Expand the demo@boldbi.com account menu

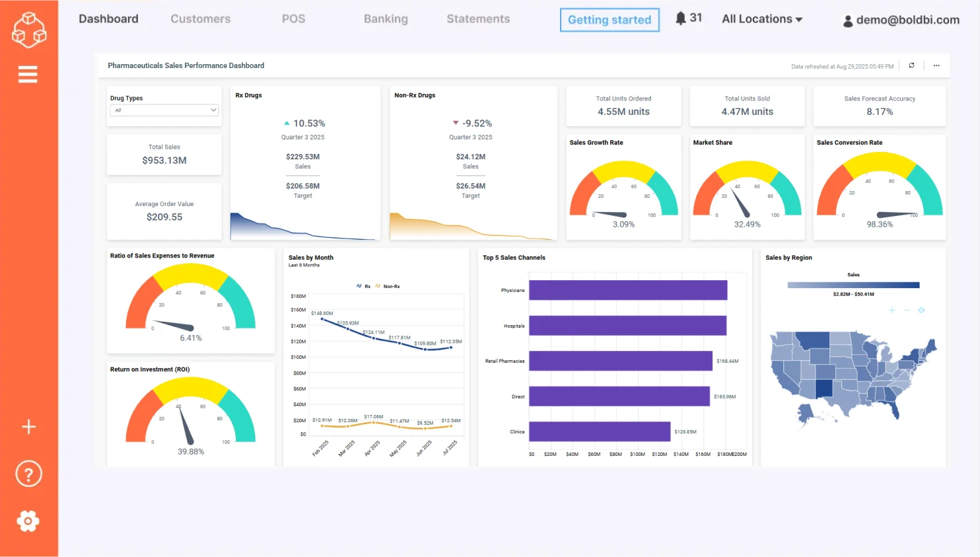[x=901, y=20]
